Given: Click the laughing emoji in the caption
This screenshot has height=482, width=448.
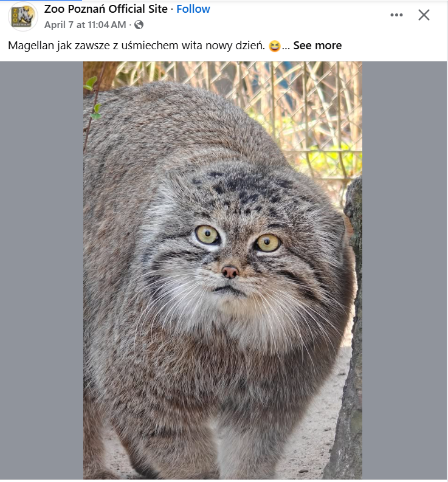Looking at the screenshot, I should (x=274, y=46).
